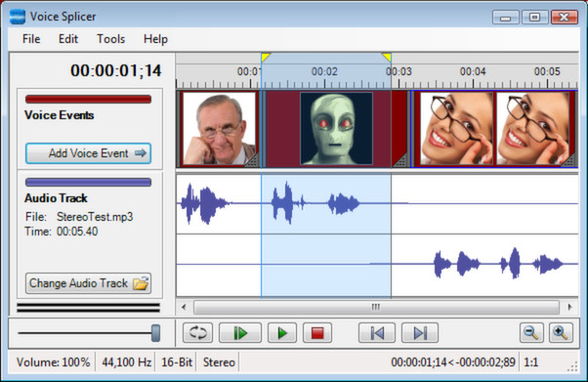Click the left yellow selection marker
Image resolution: width=588 pixels, height=382 pixels.
click(266, 57)
